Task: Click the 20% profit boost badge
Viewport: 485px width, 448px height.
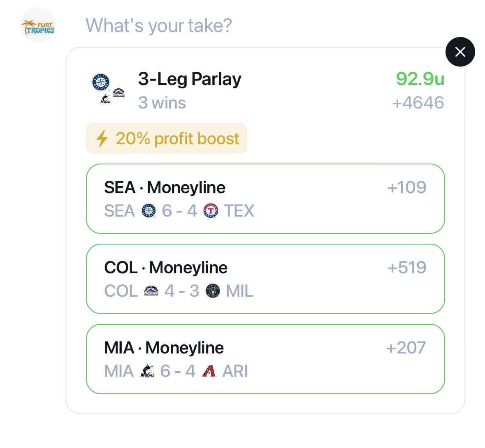Action: tap(167, 139)
